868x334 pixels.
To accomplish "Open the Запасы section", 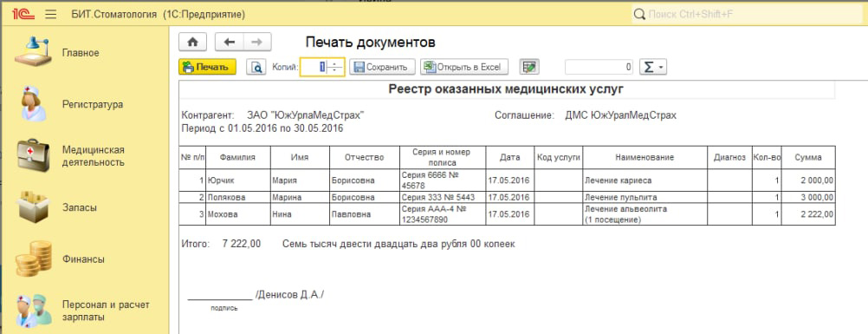I will click(x=79, y=208).
